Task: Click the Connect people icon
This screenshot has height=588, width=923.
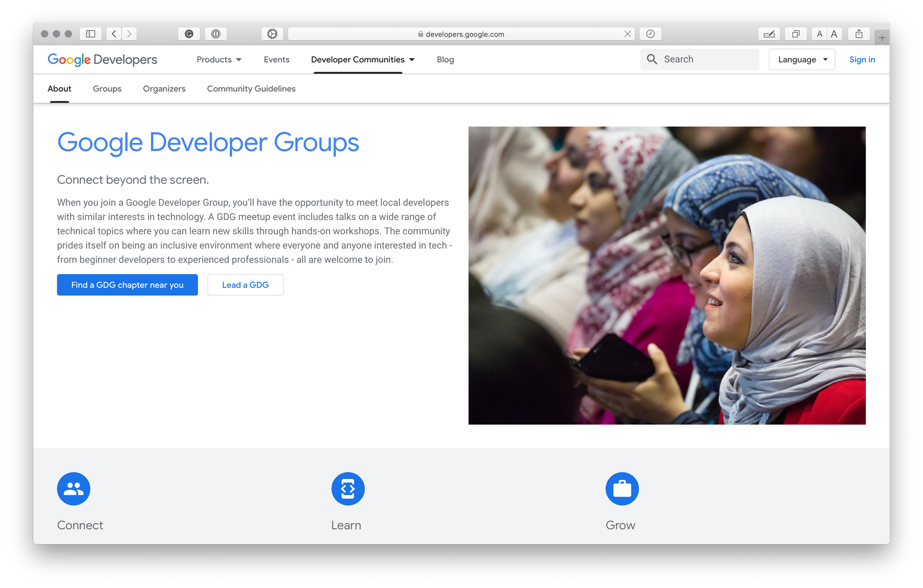Action: coord(73,489)
